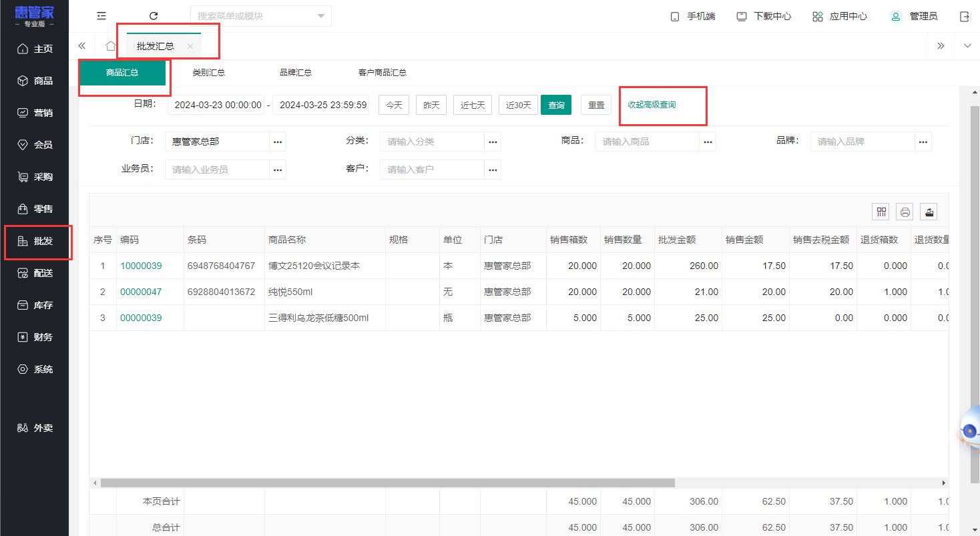Click the table's horizontal scrollbar thumb

387,483
